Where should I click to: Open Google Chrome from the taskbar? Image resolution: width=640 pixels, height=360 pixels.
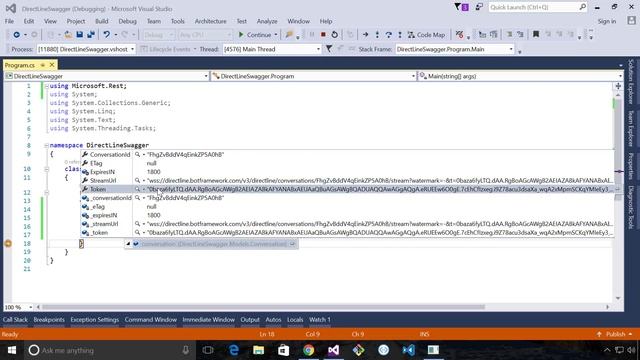tap(309, 350)
